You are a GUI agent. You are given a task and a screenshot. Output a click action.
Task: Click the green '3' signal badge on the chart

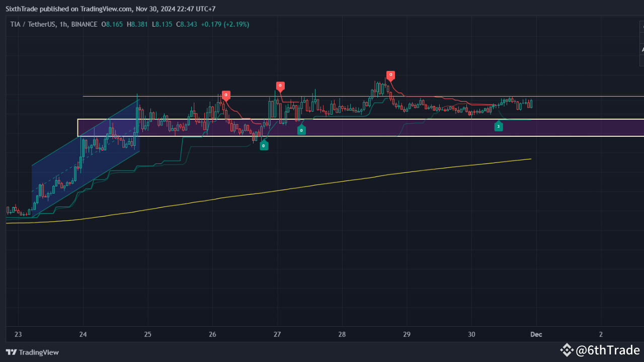coord(499,127)
